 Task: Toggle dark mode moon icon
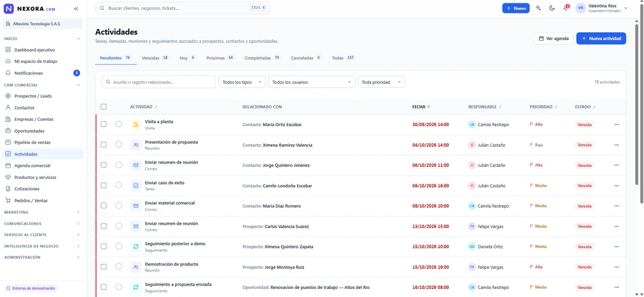pos(552,8)
